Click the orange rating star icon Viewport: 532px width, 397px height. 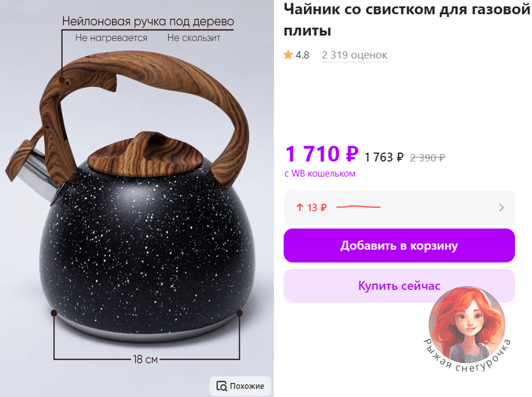[288, 55]
